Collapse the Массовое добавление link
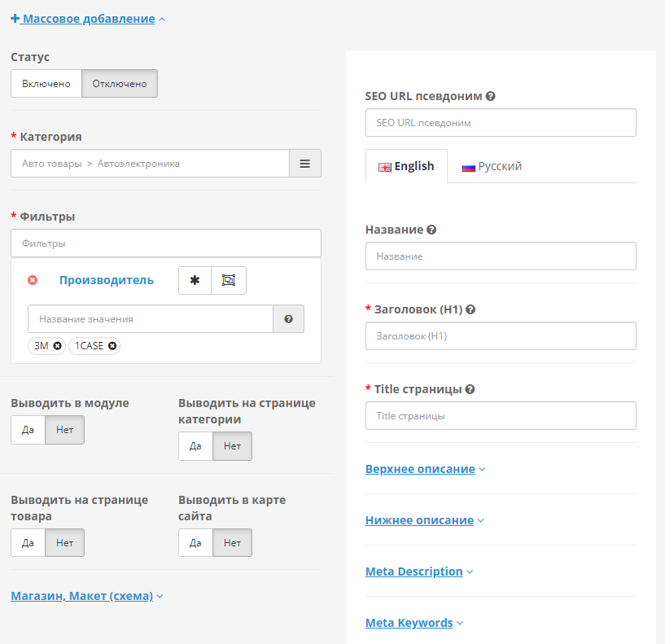This screenshot has height=644, width=665. tap(88, 18)
